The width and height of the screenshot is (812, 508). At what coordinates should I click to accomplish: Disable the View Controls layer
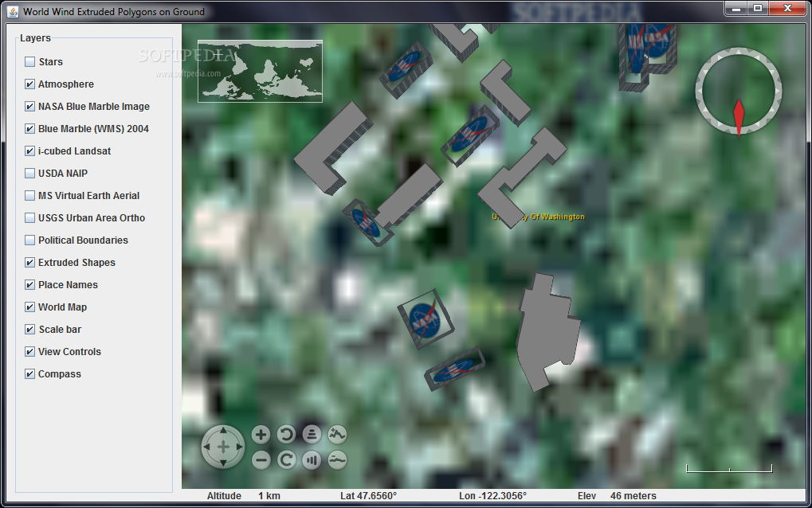(x=30, y=351)
